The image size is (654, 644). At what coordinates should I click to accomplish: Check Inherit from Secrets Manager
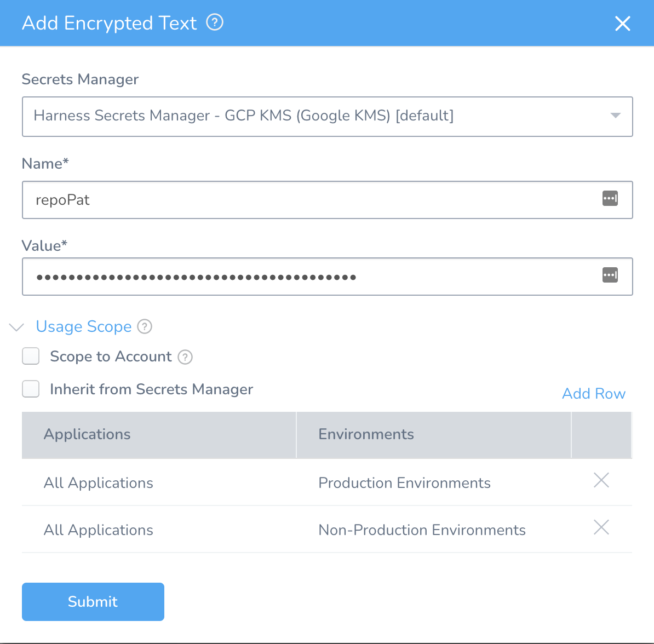tap(31, 389)
